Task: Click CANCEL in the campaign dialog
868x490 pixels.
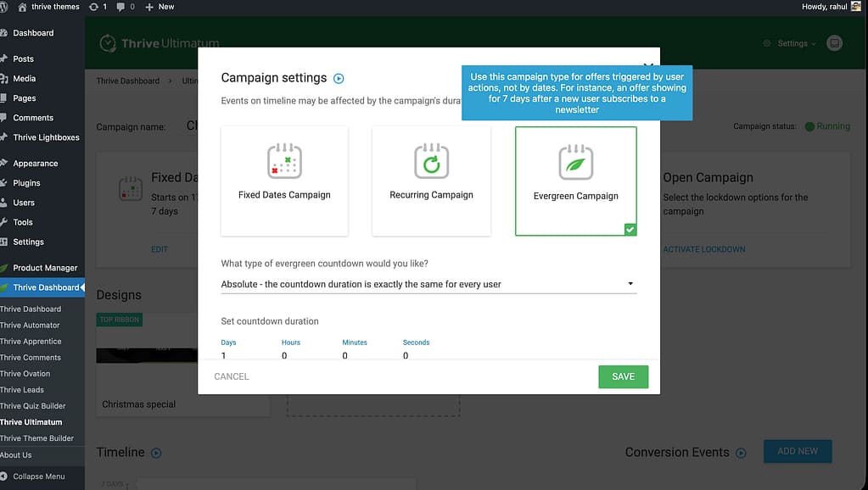Action: pos(232,376)
